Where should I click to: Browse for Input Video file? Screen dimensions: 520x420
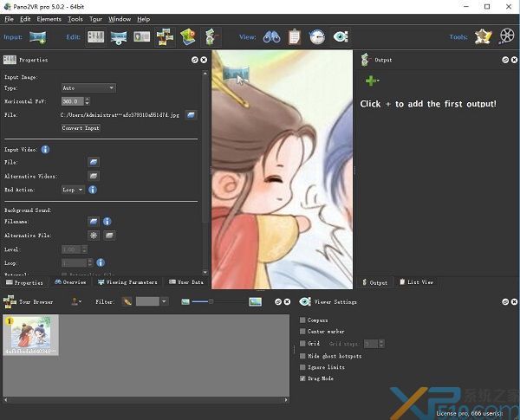click(94, 162)
